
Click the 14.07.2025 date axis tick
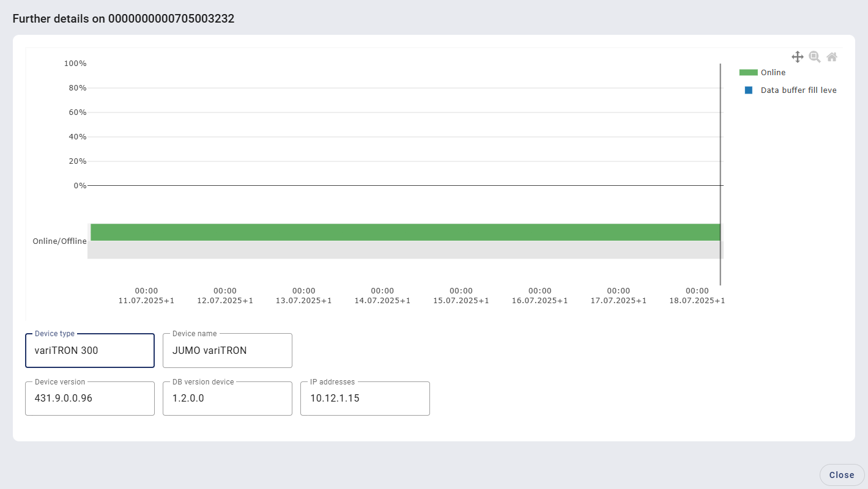click(382, 296)
